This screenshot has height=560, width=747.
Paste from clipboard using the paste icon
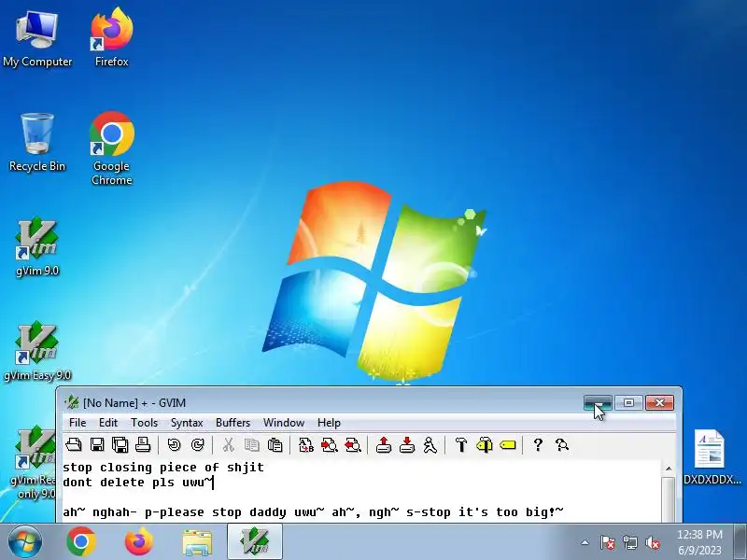pos(275,445)
